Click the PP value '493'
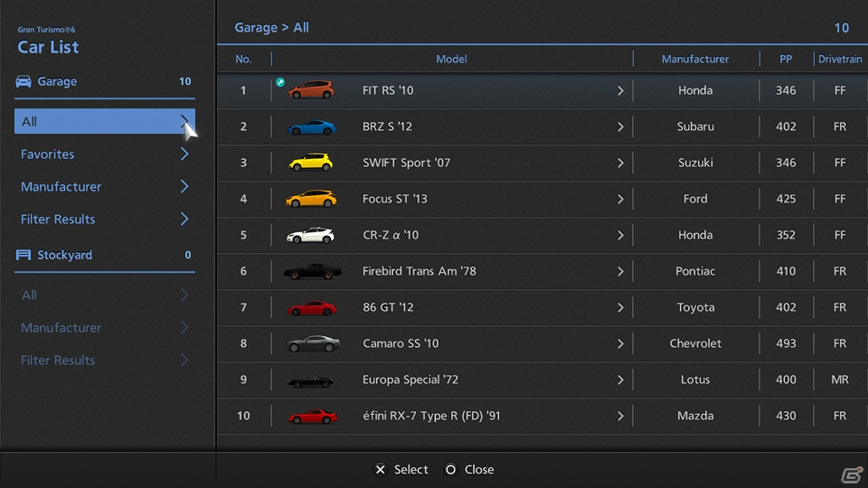The width and height of the screenshot is (868, 488). (786, 343)
